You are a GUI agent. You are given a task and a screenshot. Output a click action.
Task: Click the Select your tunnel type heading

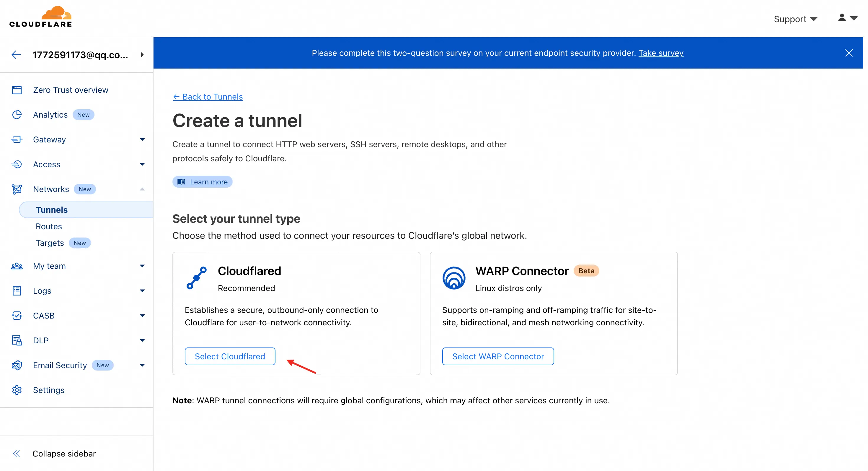point(236,218)
